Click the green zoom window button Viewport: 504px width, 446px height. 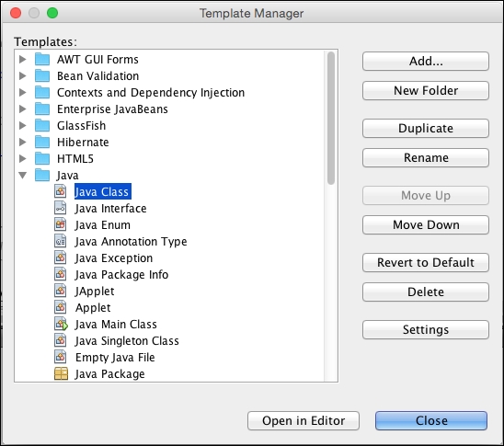(52, 13)
